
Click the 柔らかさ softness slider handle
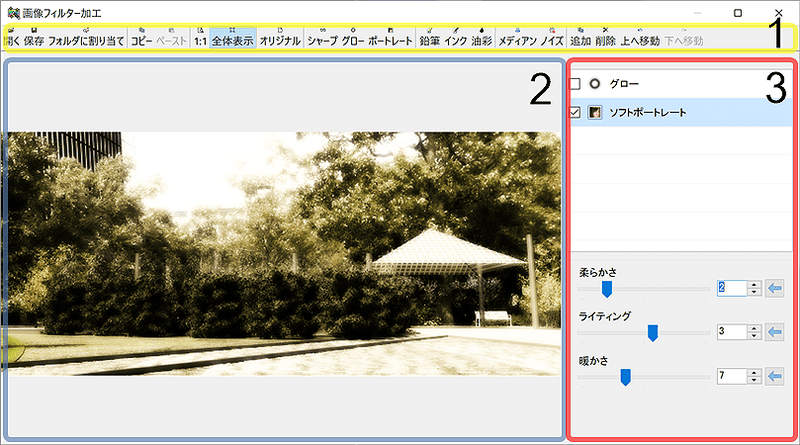[607, 289]
